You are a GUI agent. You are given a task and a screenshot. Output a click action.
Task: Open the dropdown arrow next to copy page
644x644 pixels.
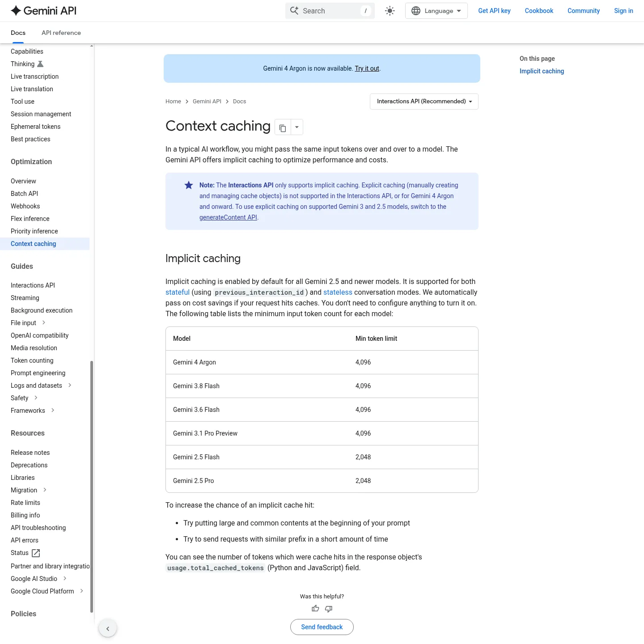coord(297,127)
